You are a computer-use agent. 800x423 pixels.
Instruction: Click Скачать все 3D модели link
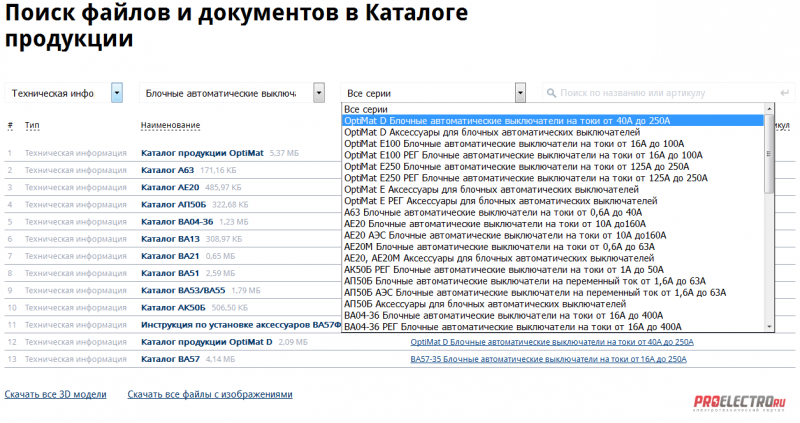pyautogui.click(x=56, y=394)
